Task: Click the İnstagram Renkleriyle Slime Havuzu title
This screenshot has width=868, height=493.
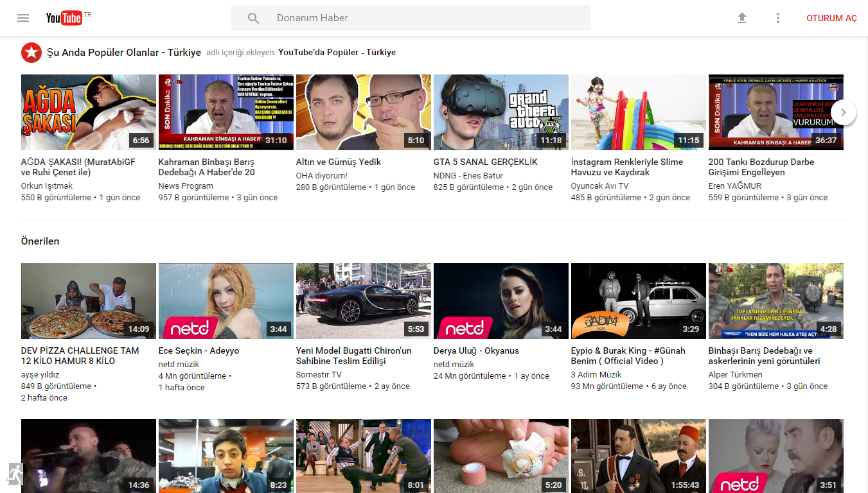Action: [627, 167]
